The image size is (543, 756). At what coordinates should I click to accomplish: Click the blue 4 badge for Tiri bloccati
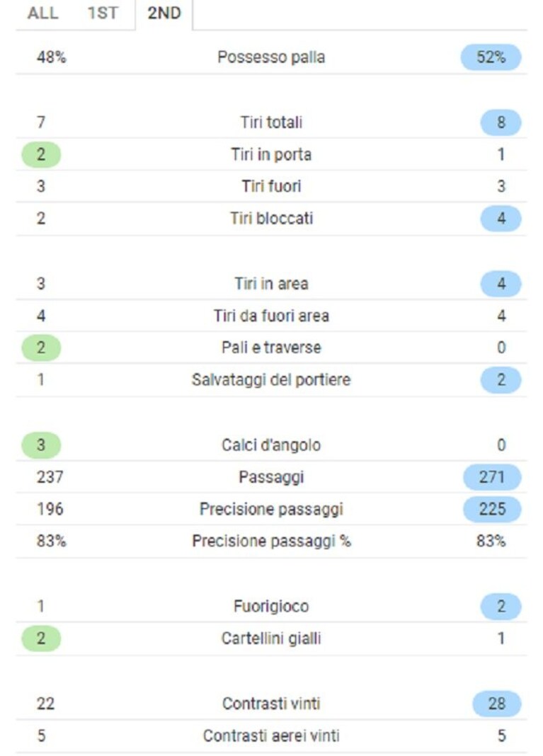501,219
